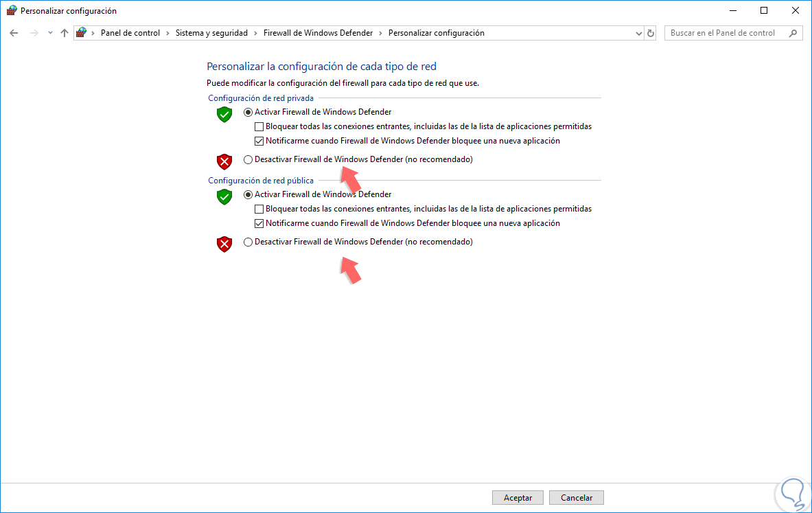
Task: Click the window title bar firewall icon
Action: coord(12,10)
